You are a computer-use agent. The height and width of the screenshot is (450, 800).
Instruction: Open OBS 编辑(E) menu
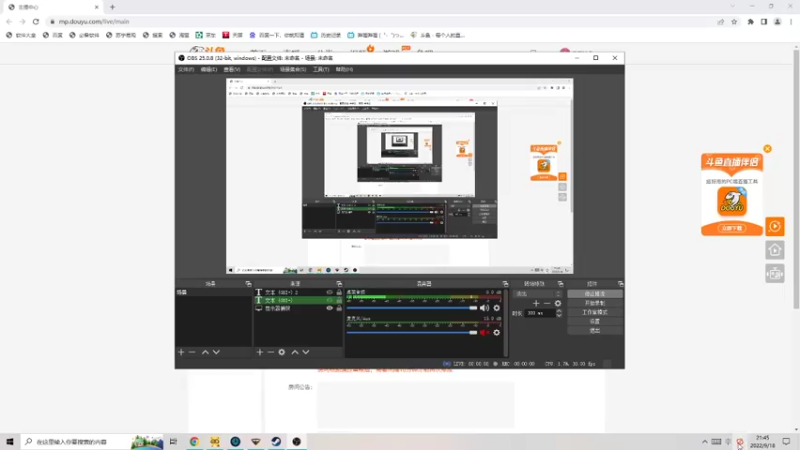click(209, 69)
